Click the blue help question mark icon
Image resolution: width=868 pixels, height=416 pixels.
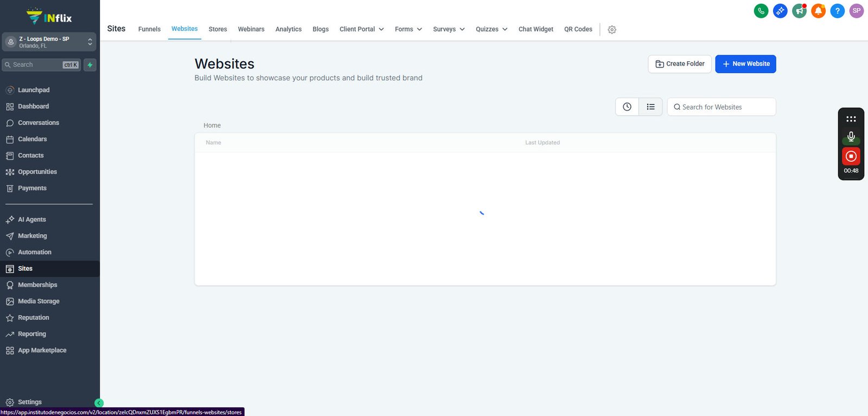[x=838, y=11]
